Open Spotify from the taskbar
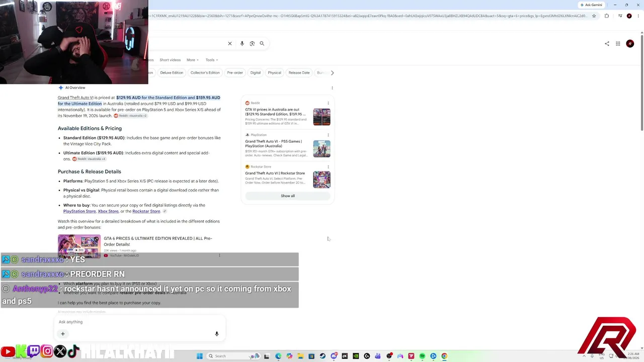Screen dimensions: 644x362 (422, 356)
